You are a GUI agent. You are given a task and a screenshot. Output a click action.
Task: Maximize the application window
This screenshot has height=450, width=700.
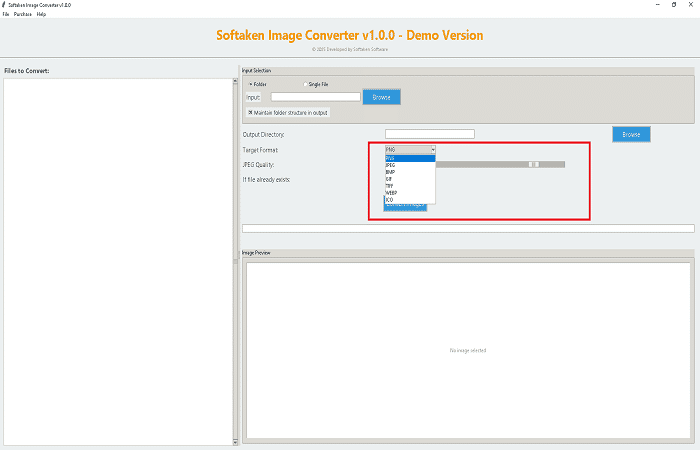(x=674, y=4)
